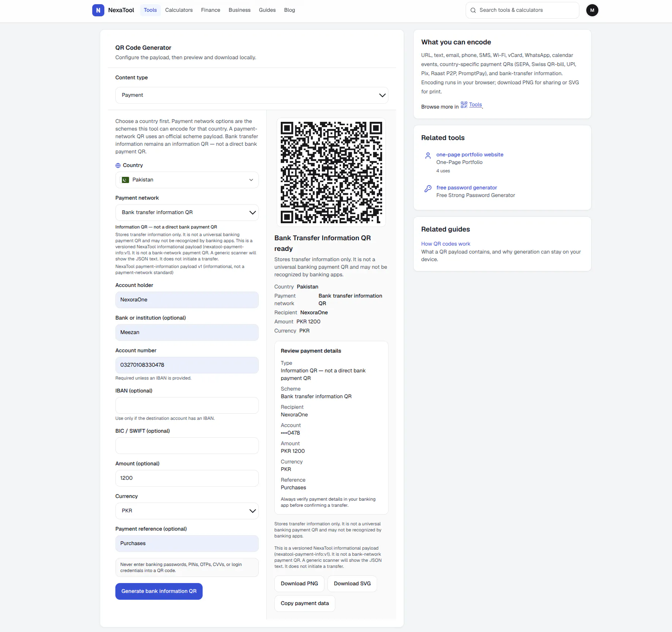Screen dimensions: 672x632
Task: Click the globe icon beside Country
Action: point(118,165)
